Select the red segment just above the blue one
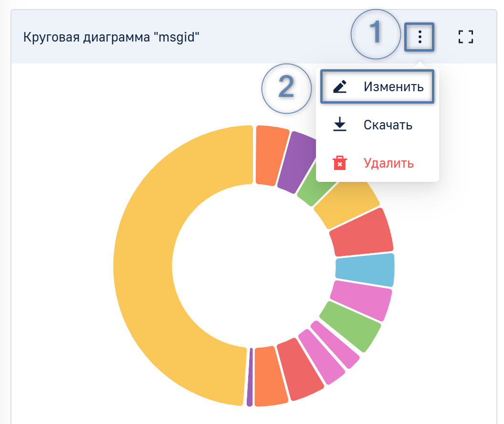Screen dimensions: 504x424 363,233
